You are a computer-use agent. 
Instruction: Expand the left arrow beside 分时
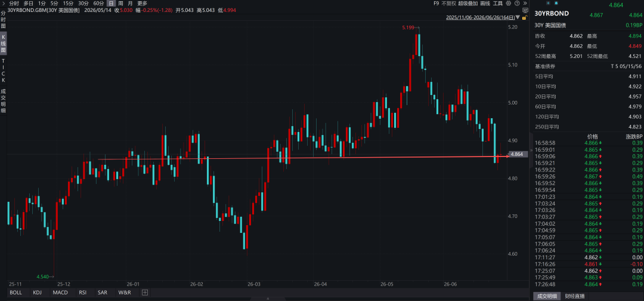coord(4,4)
